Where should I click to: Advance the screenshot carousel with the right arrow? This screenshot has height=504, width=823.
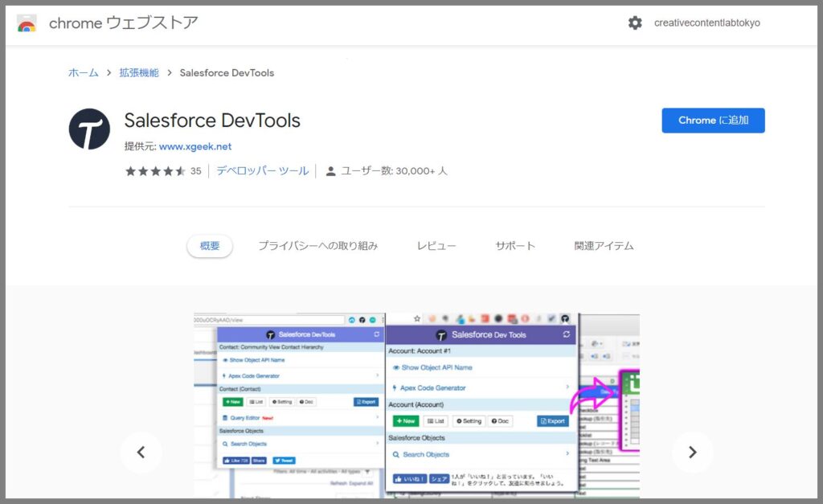click(x=693, y=453)
